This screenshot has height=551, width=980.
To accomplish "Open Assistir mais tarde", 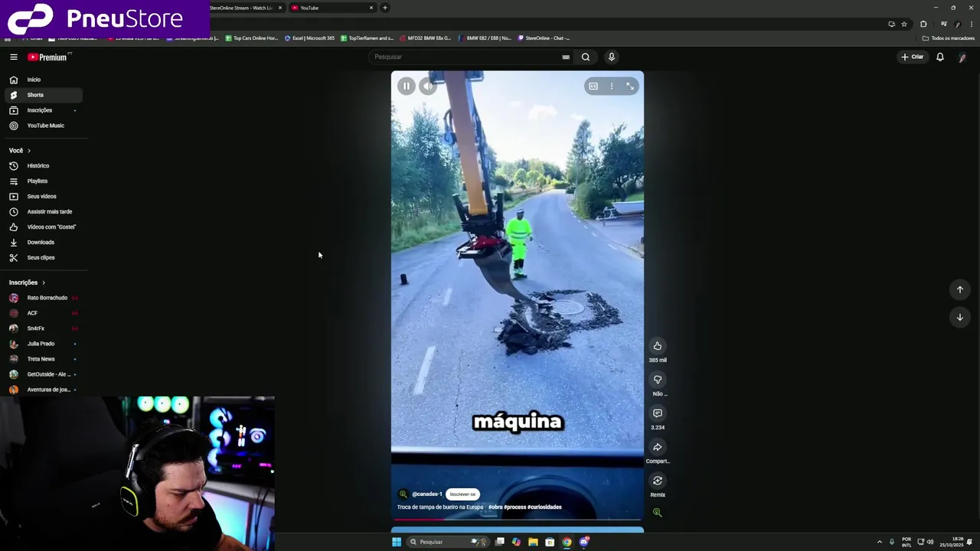I will coord(43,212).
